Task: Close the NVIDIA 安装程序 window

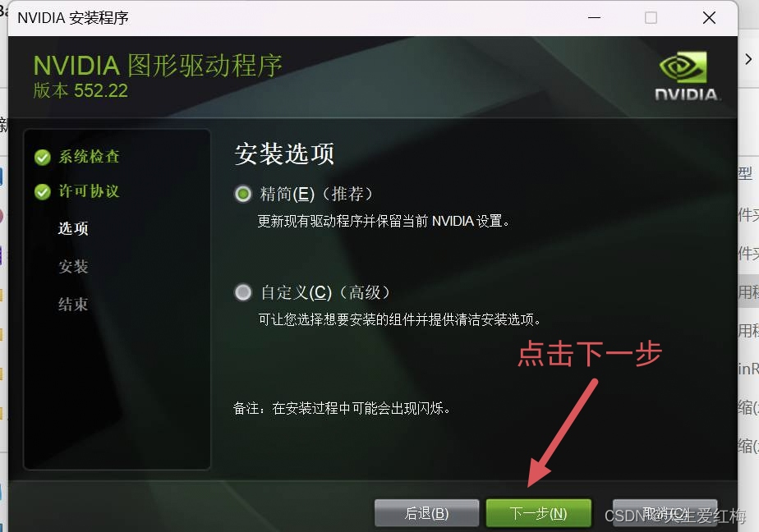Action: click(709, 18)
